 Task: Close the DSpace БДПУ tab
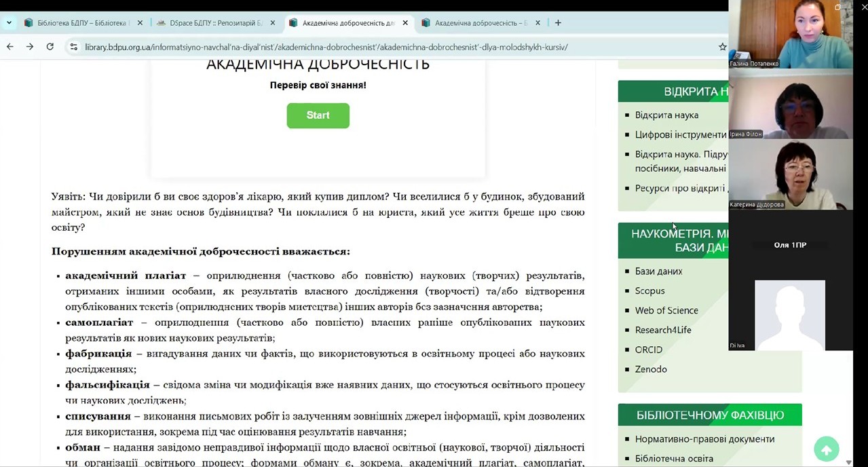pyautogui.click(x=273, y=22)
